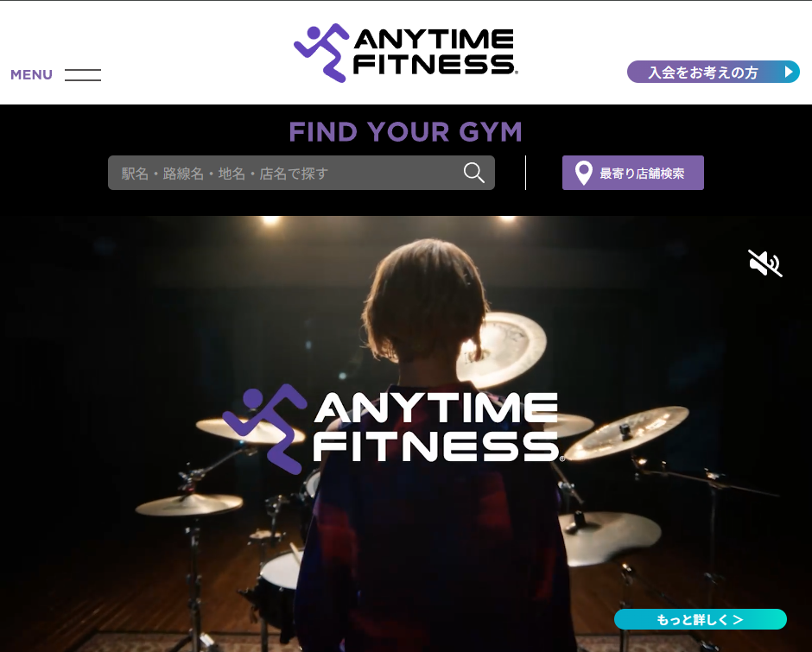Unmute the video via speaker icon

click(765, 263)
